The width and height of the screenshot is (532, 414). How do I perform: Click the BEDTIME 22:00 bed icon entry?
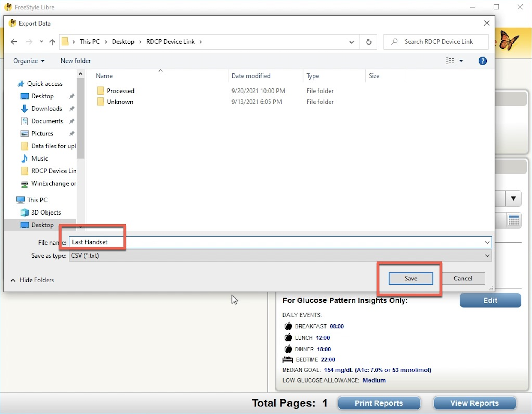[309, 360]
